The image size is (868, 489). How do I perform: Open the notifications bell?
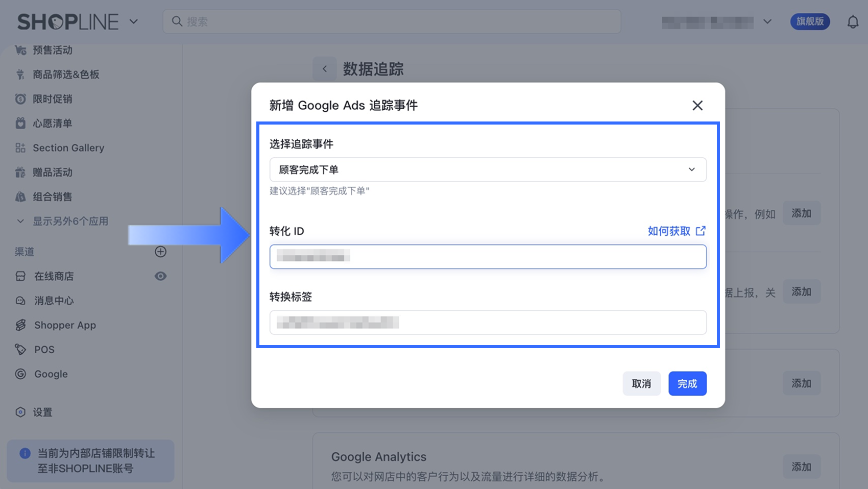pos(853,22)
